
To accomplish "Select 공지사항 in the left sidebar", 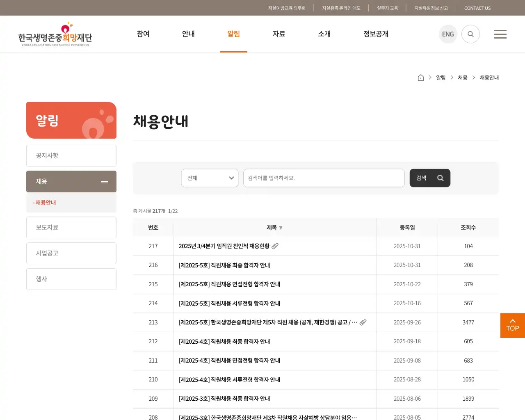I will click(71, 155).
